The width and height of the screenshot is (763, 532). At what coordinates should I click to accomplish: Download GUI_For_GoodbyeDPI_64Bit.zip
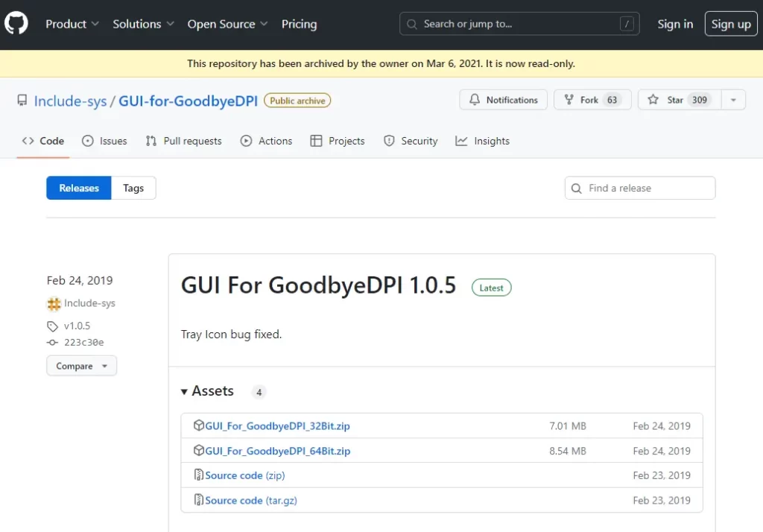pos(277,452)
